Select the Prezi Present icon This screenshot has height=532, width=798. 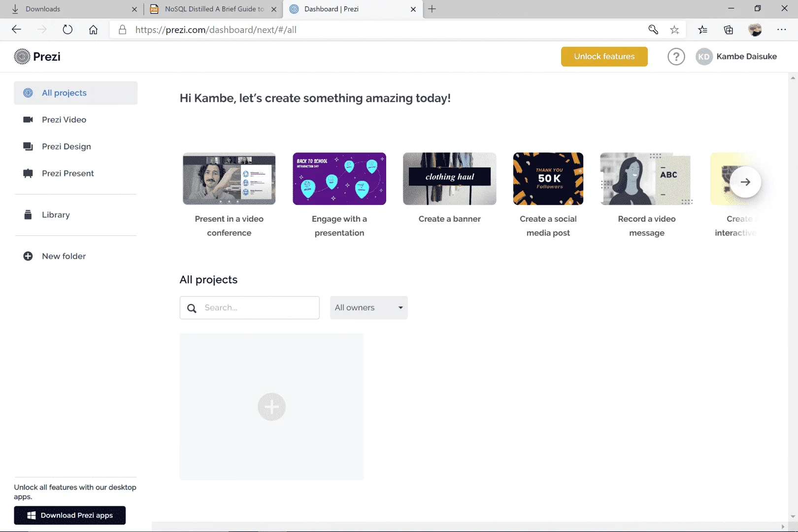[28, 173]
